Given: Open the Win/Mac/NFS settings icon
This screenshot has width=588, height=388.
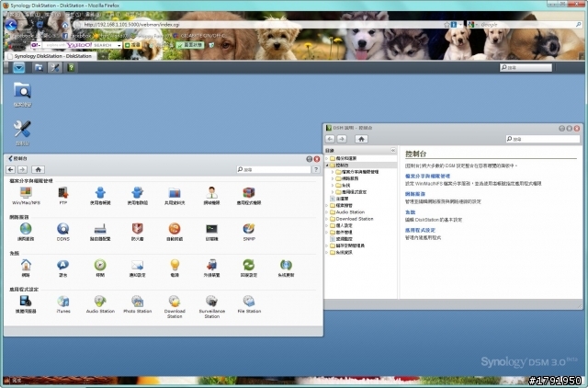Looking at the screenshot, I should (x=26, y=193).
